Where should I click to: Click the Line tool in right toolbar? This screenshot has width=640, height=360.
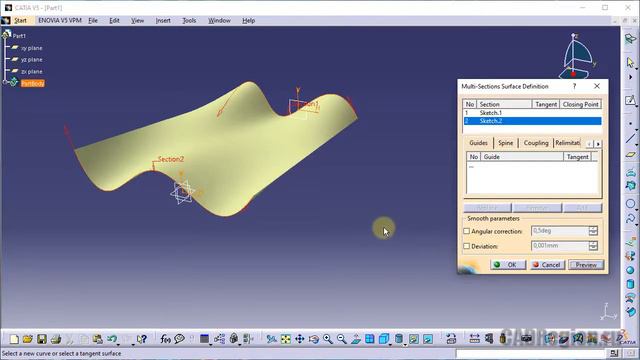tap(630, 138)
